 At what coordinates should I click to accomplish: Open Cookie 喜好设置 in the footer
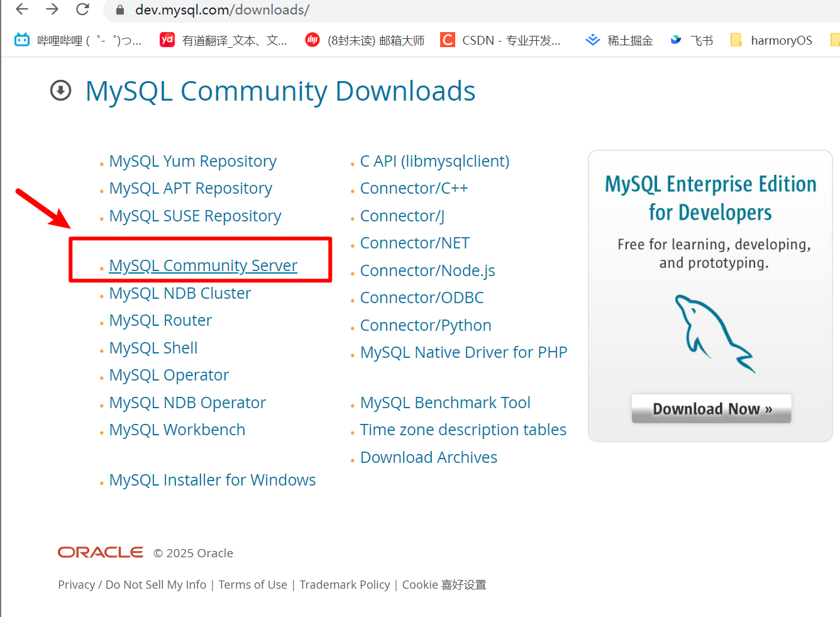pos(444,584)
